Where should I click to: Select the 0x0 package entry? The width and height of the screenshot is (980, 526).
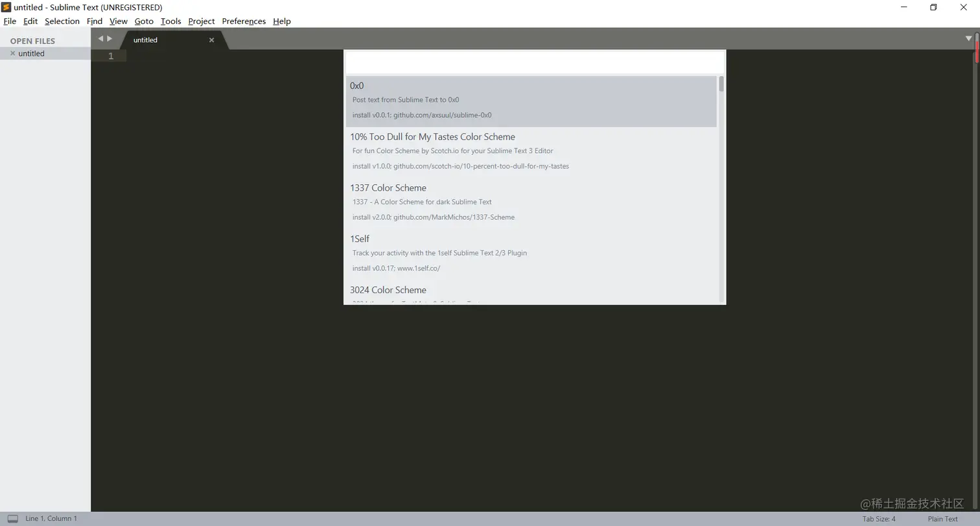531,101
